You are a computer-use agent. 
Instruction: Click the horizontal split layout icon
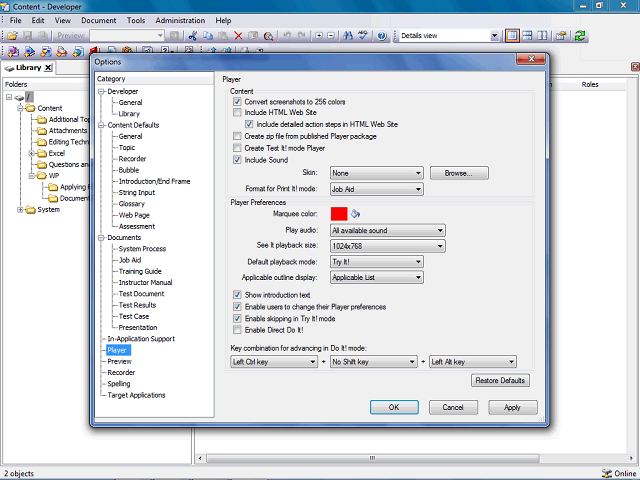[527, 36]
